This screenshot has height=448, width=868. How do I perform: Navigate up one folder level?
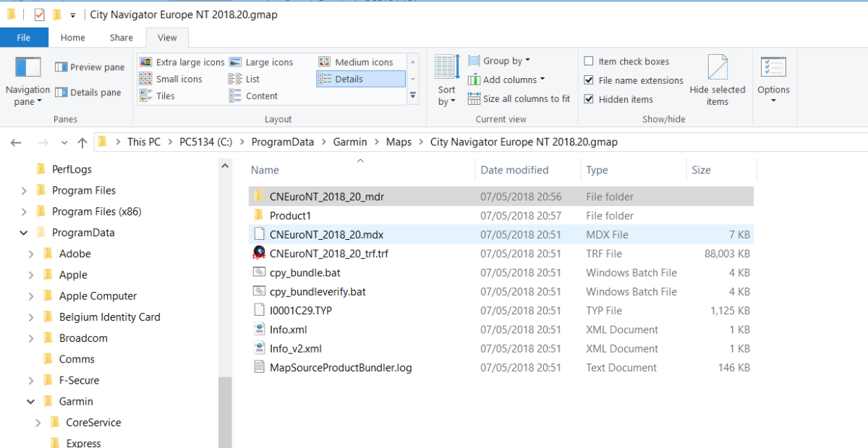(x=82, y=142)
